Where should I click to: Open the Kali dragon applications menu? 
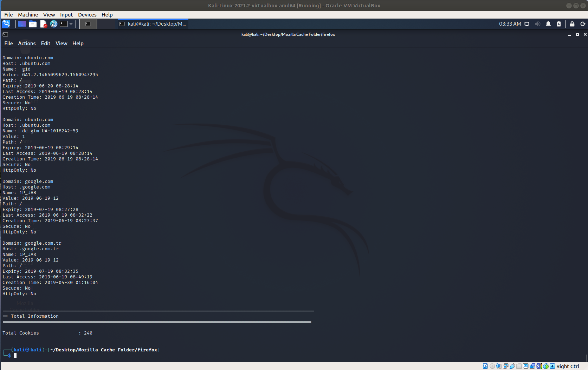(x=6, y=24)
